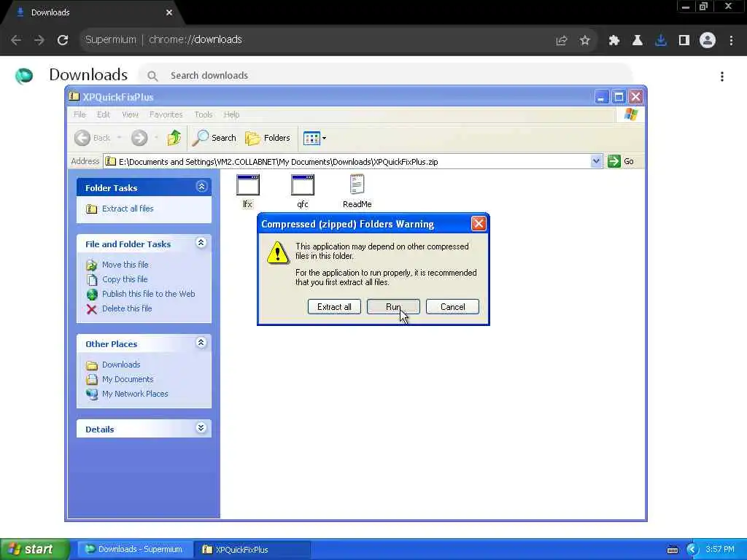Viewport: 747px width, 560px height.
Task: Open the File menu in XPQuickFixPlus window
Action: coord(80,114)
